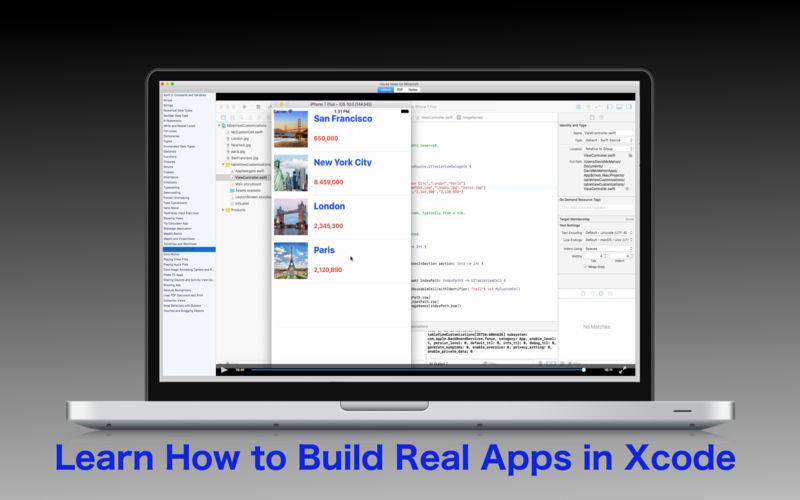Screen dimensions: 800x500
Task: Click the Tower Bridge thumbnail
Action: pyautogui.click(x=291, y=217)
